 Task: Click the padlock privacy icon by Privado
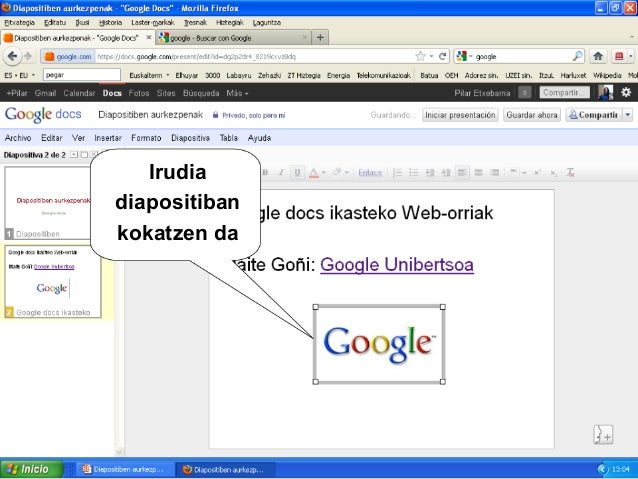pyautogui.click(x=215, y=115)
